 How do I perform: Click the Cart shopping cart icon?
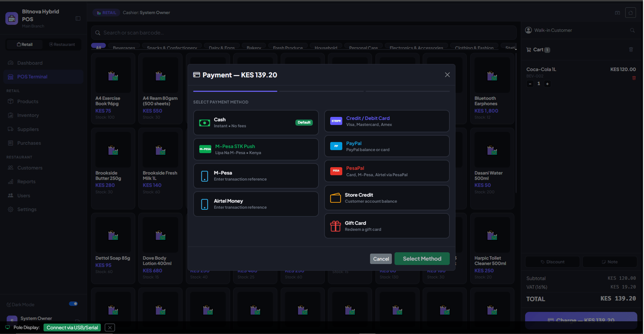pyautogui.click(x=529, y=50)
